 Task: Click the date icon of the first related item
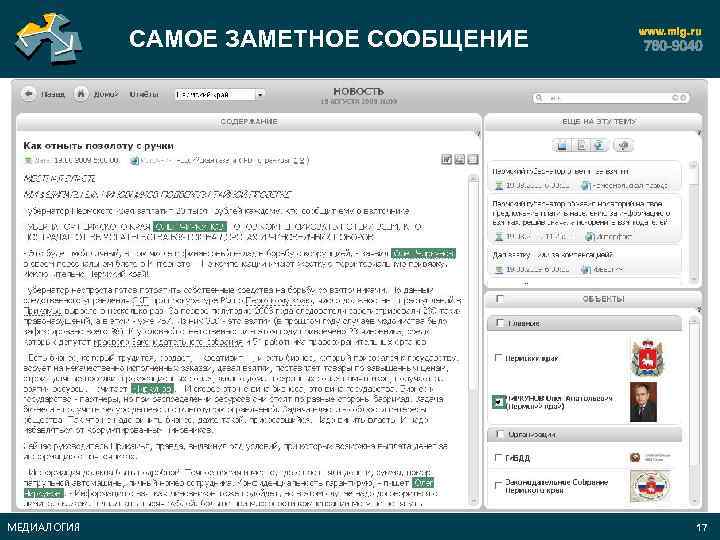tap(499, 185)
